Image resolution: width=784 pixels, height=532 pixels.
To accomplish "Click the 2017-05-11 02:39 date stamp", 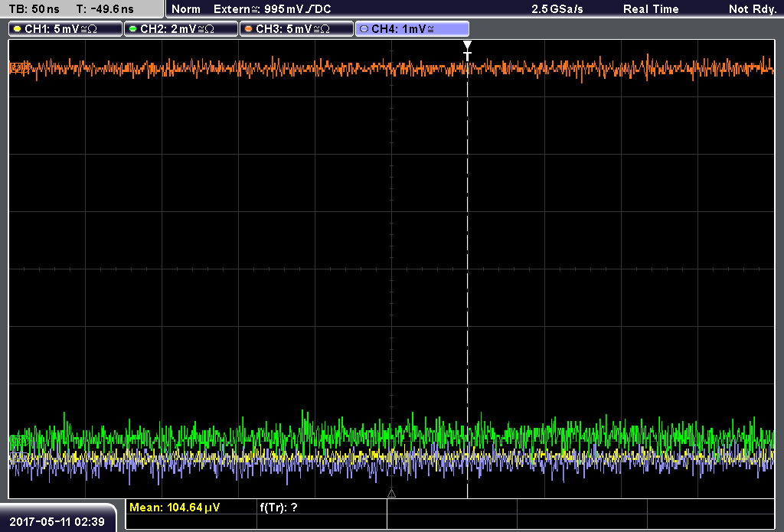I will [x=57, y=522].
